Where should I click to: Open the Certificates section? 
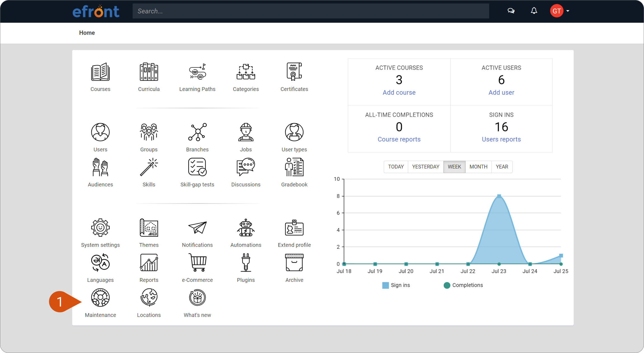coord(294,77)
